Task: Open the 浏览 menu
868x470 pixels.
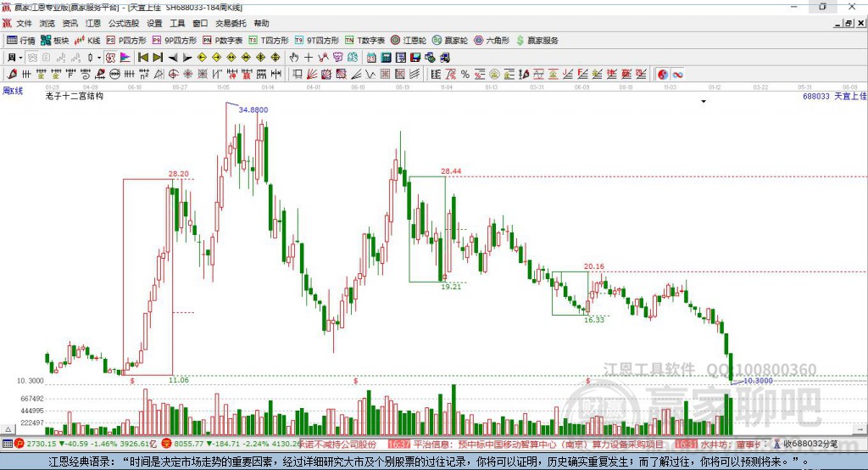Action: pyautogui.click(x=47, y=23)
